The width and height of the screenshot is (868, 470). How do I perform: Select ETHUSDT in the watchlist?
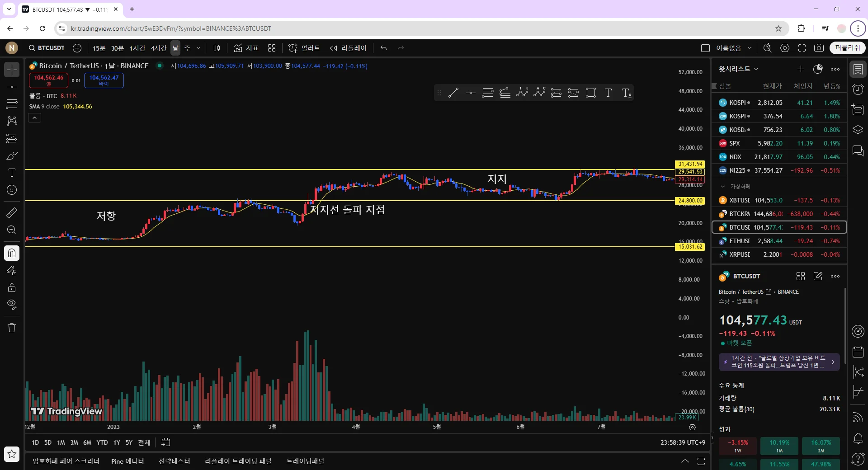pos(779,241)
